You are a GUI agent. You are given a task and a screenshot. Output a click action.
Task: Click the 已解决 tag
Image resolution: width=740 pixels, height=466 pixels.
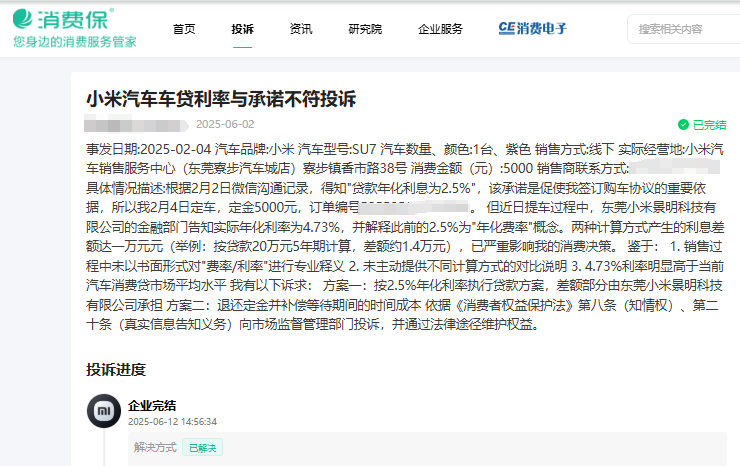202,448
